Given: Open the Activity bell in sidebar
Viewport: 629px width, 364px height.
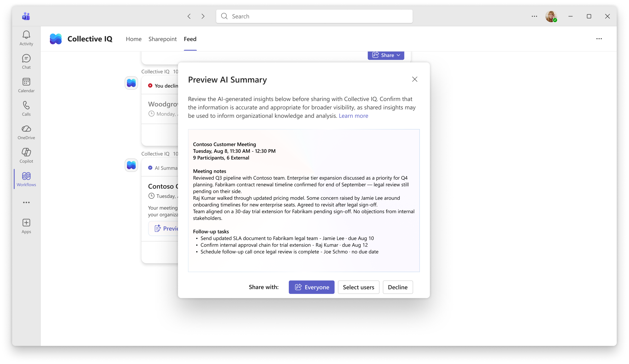Looking at the screenshot, I should 26,38.
